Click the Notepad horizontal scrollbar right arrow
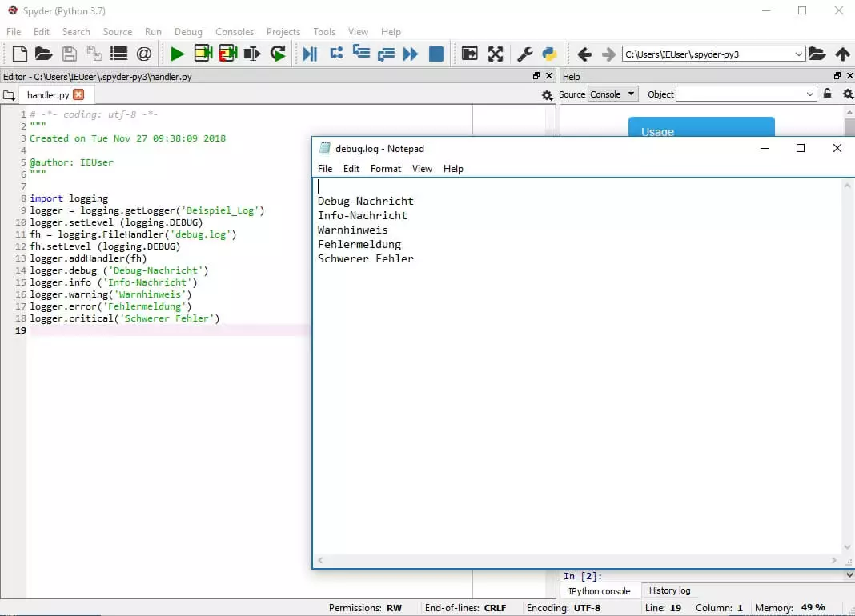Image resolution: width=855 pixels, height=616 pixels. pyautogui.click(x=834, y=561)
